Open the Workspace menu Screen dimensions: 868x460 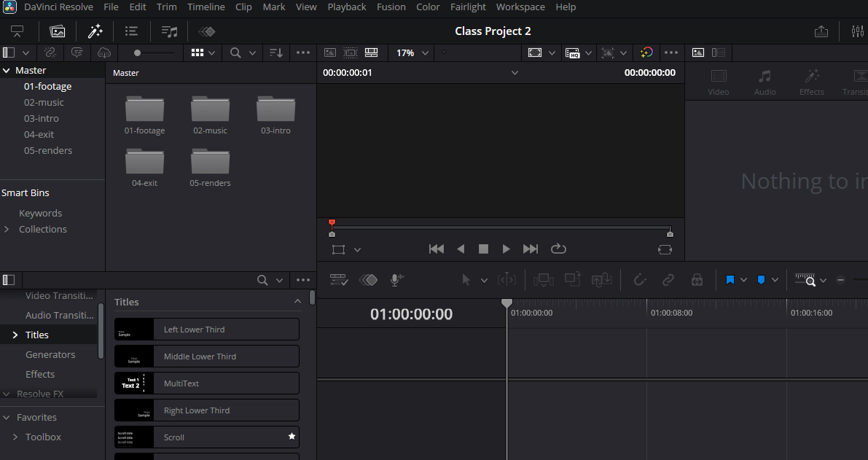520,7
